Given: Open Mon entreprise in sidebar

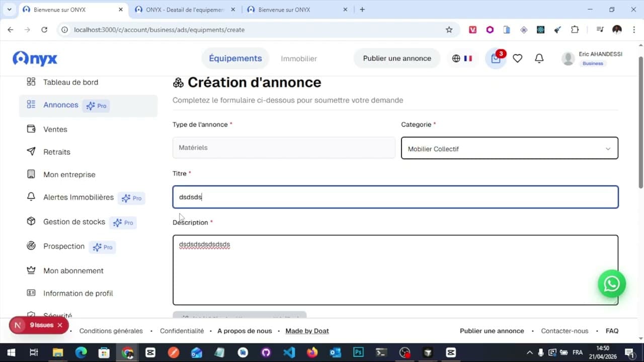Looking at the screenshot, I should pos(88,174).
